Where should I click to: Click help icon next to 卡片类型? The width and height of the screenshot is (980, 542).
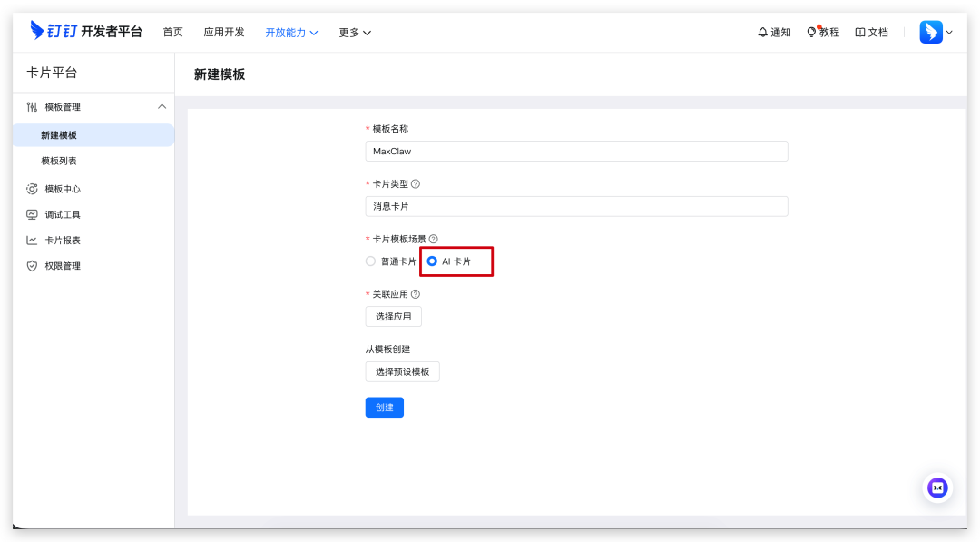(x=416, y=183)
